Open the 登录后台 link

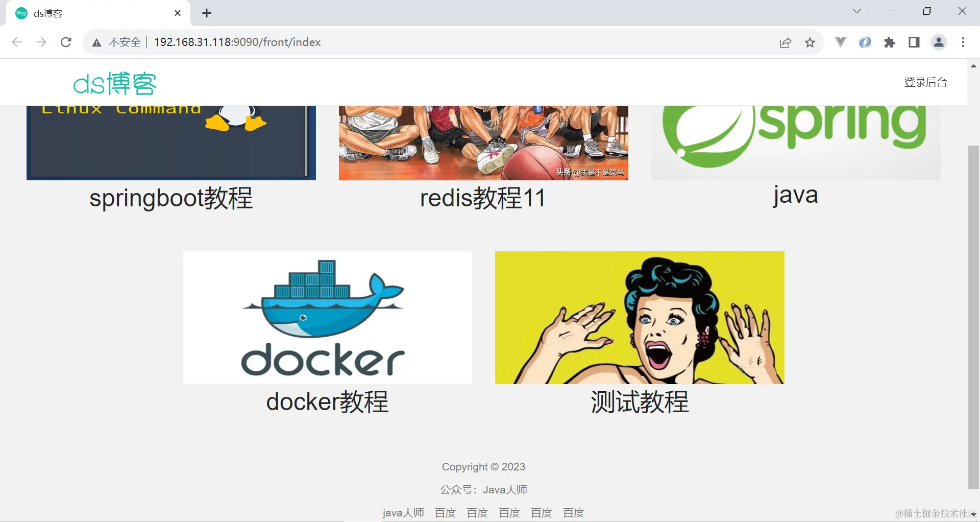[x=925, y=82]
